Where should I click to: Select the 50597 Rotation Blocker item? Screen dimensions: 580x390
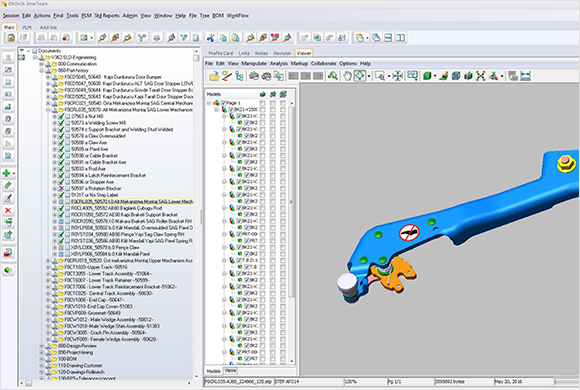(96, 188)
